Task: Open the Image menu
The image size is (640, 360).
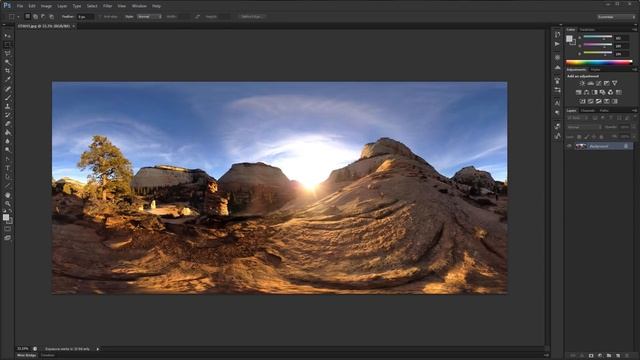Action: coord(46,6)
